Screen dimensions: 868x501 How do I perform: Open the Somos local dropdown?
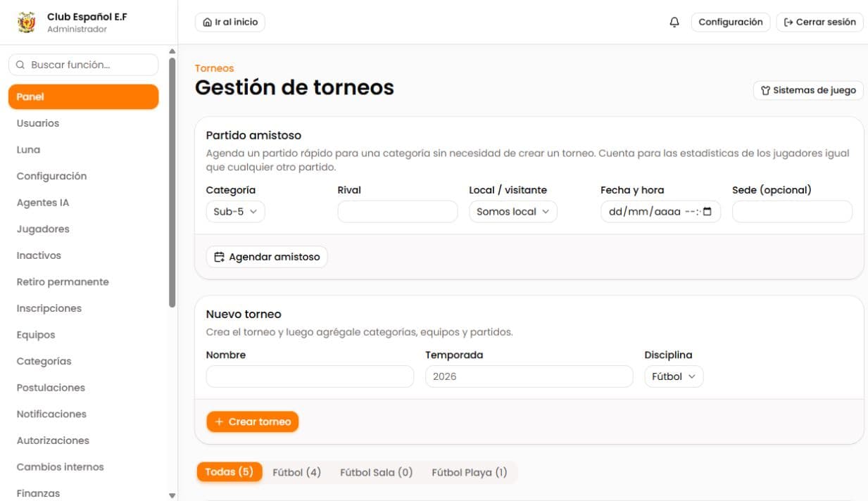click(513, 212)
